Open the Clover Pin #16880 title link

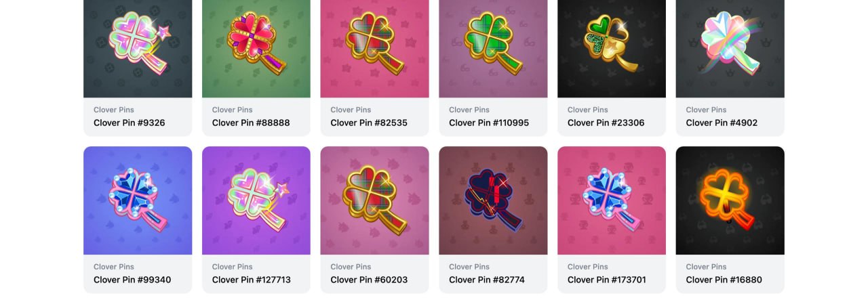tap(724, 280)
